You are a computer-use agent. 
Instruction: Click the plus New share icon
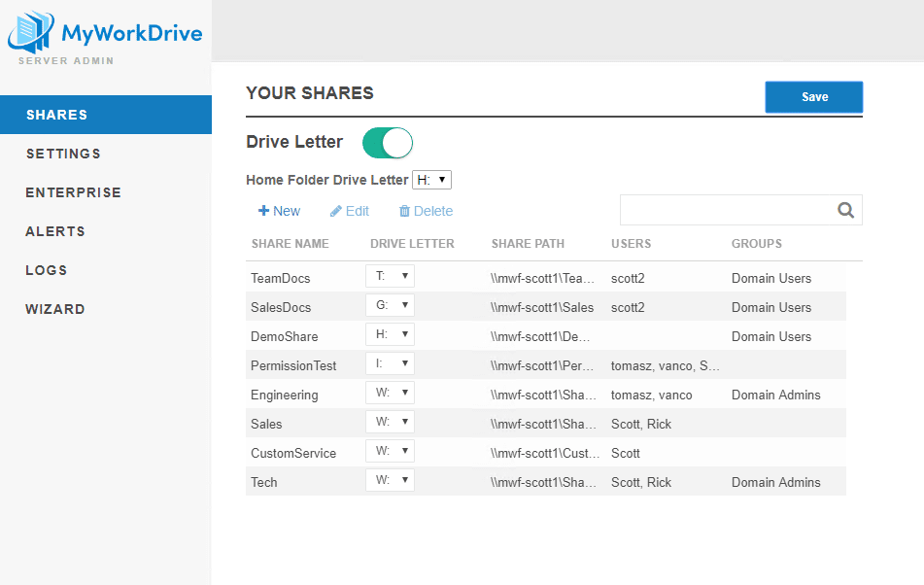tap(263, 211)
